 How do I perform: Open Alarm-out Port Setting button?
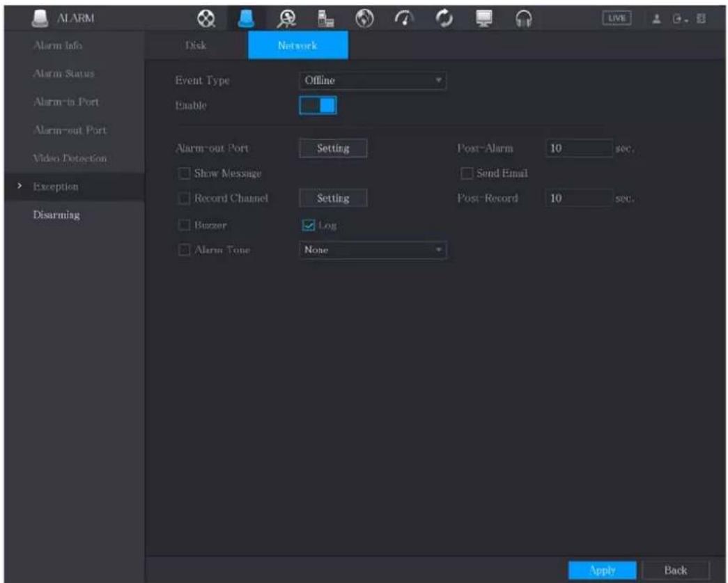coord(333,148)
